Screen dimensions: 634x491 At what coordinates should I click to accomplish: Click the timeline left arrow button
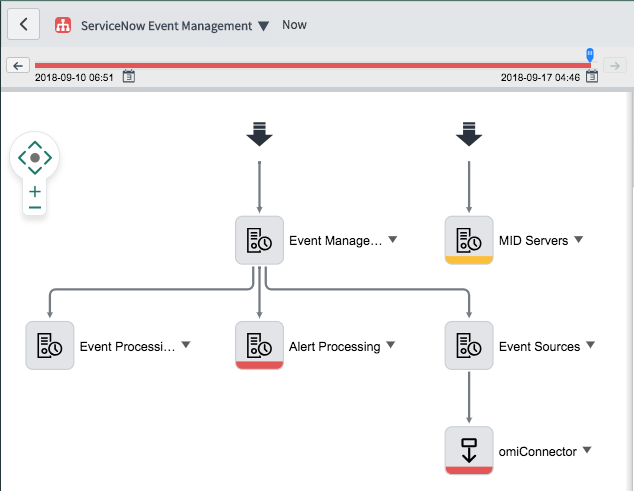pyautogui.click(x=18, y=66)
